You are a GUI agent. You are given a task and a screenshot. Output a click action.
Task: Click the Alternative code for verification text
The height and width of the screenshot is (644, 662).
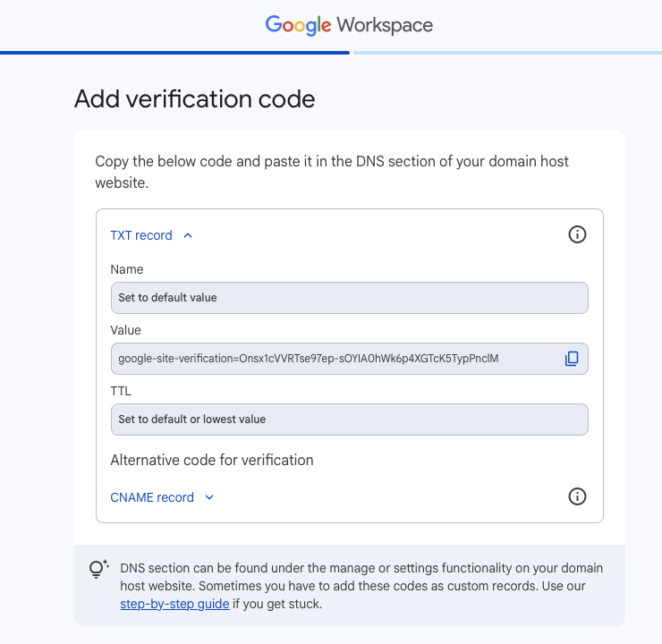[212, 460]
